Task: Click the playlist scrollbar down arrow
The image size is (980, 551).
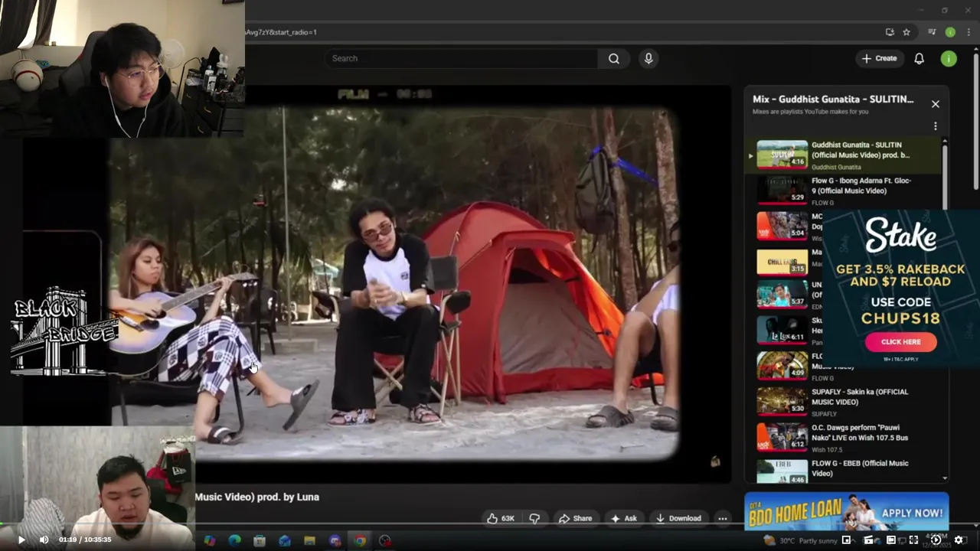Action: [945, 478]
